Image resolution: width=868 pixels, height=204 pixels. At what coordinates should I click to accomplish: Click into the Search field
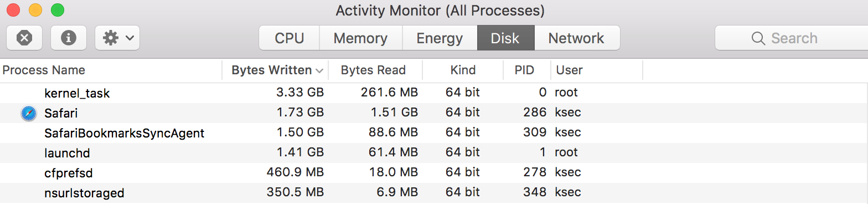(792, 38)
